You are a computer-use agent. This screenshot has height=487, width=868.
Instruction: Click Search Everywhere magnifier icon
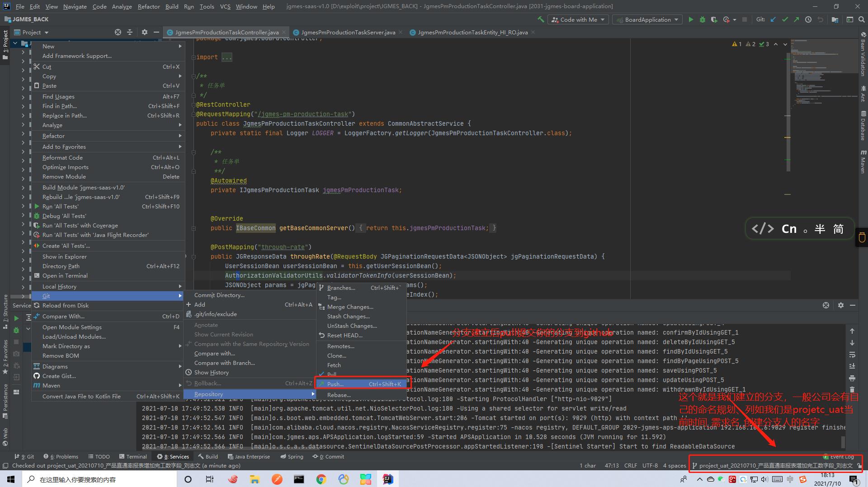tap(861, 19)
